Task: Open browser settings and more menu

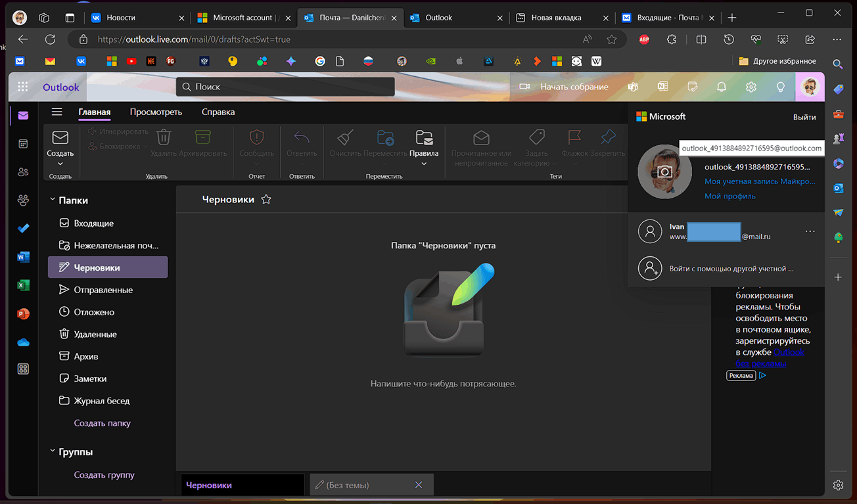Action: coord(837,39)
